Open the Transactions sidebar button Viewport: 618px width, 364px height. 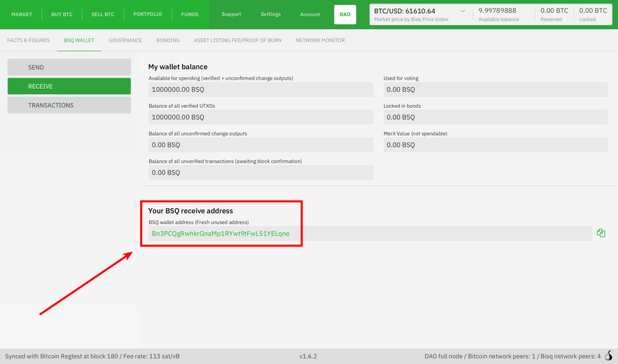click(x=69, y=105)
